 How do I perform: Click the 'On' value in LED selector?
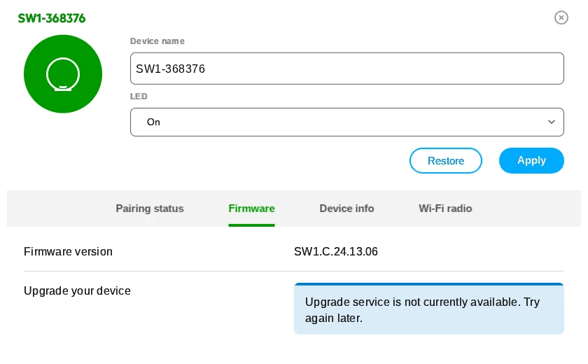click(154, 122)
